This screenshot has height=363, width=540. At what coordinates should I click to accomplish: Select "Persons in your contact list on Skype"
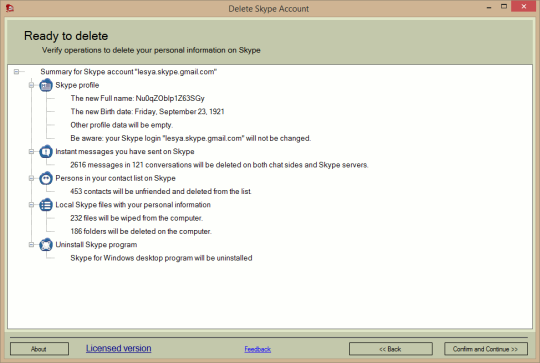point(115,178)
